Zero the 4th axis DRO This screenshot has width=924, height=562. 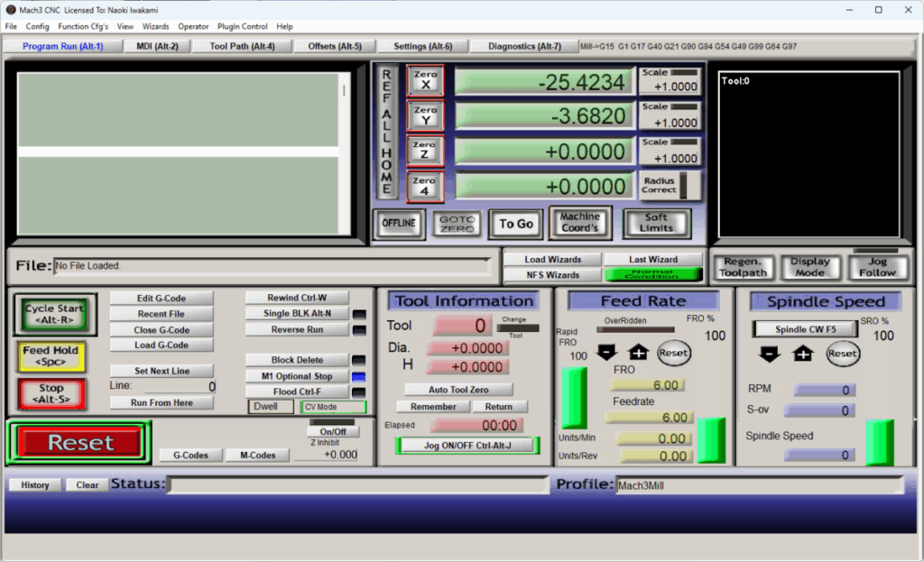(x=425, y=186)
